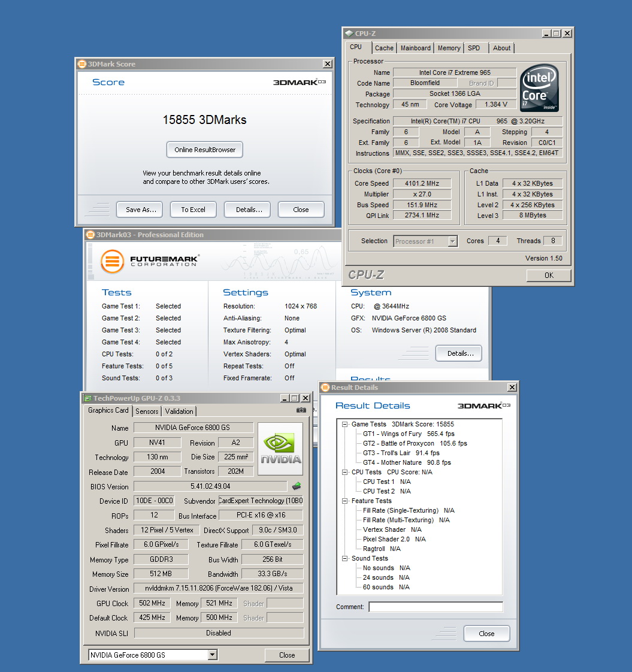Screen dimensions: 632x672
Task: Select GT3 - Troll's Lair result row
Action: tap(401, 453)
